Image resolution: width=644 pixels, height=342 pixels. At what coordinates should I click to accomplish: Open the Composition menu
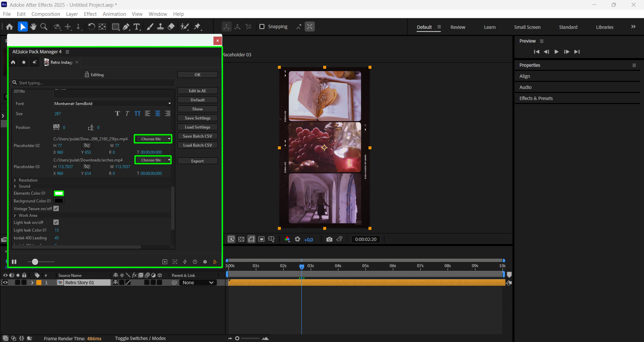click(x=46, y=14)
